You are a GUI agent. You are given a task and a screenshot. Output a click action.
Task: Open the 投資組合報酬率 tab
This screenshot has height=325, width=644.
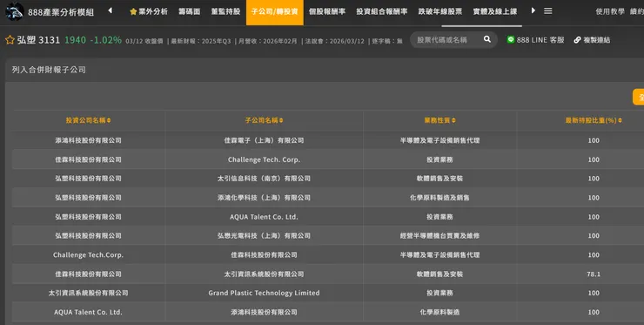click(381, 11)
